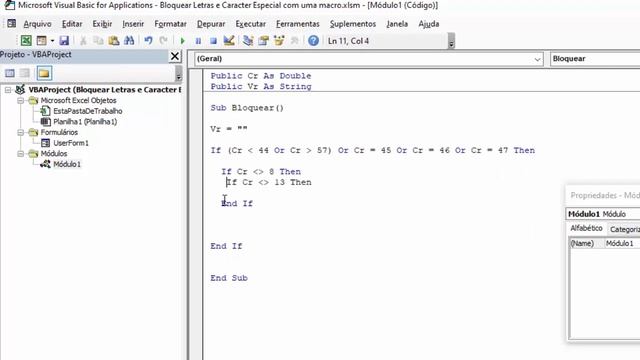This screenshot has height=360, width=640.
Task: Click the VBA window control icon left of Arquivo
Action: [x=11, y=24]
